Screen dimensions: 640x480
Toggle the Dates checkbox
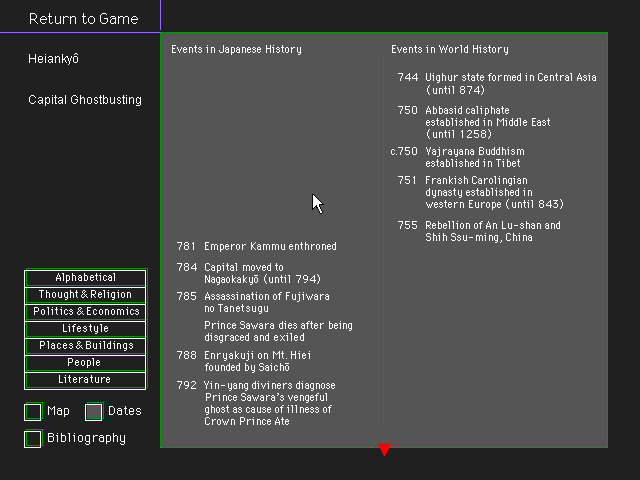[94, 411]
